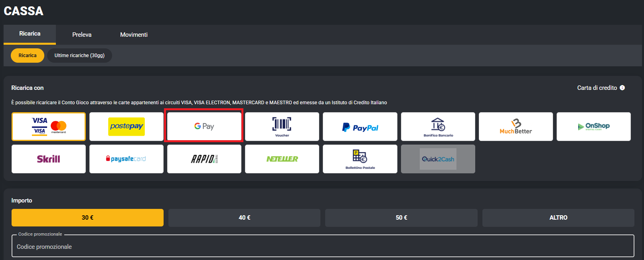Show Ultime ricariche (30gg)
644x260 pixels.
coord(79,56)
